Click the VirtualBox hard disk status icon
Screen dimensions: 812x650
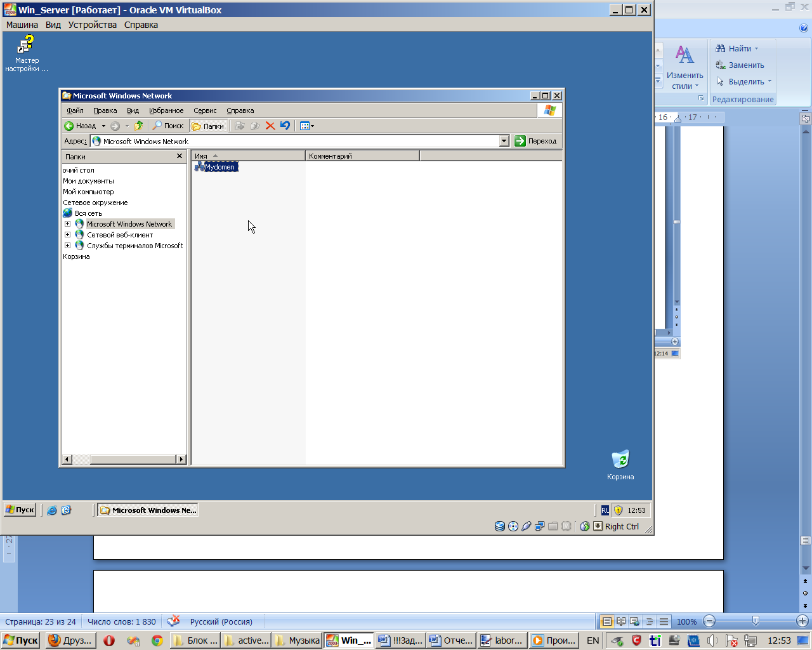pos(500,526)
